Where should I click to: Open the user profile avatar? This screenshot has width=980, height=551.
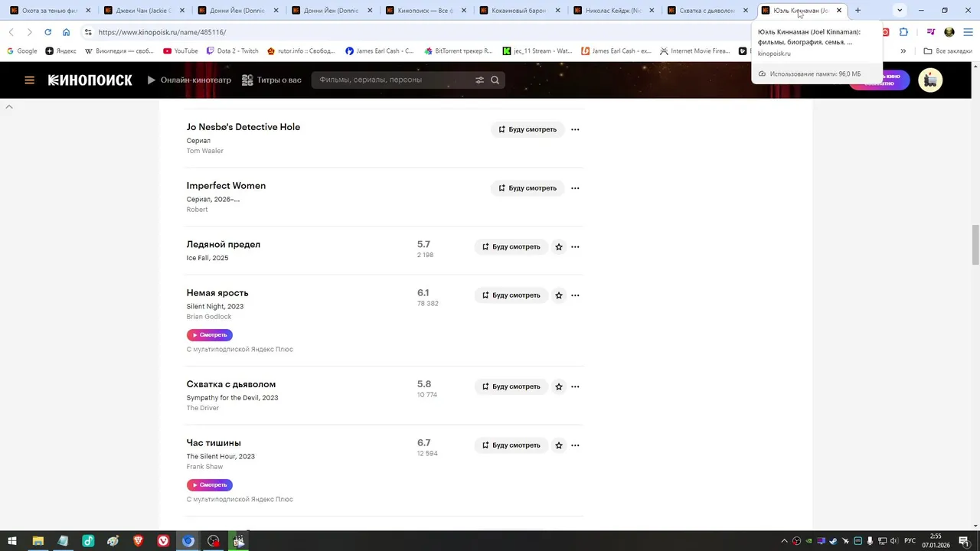[x=930, y=80]
